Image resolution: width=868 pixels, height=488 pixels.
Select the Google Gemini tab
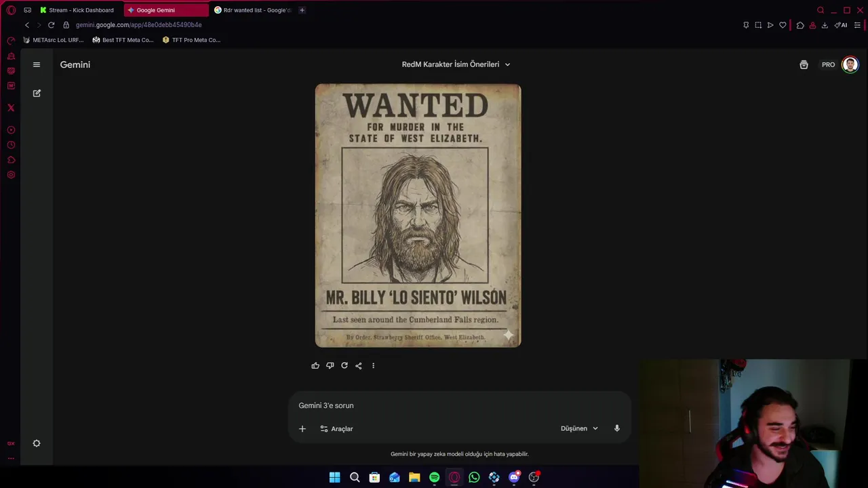click(x=166, y=10)
